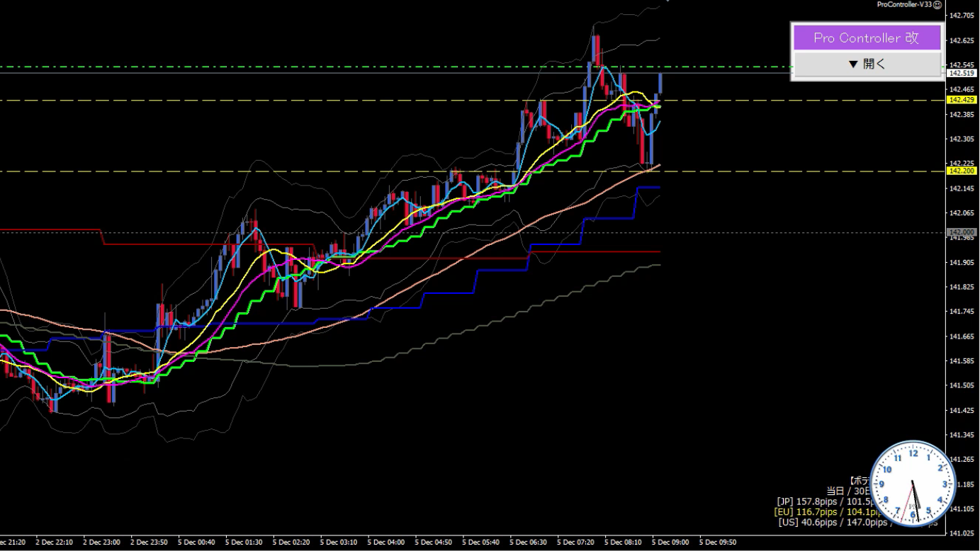Expand the panel with ▼ 開く button
This screenshot has width=980, height=551.
coord(867,64)
